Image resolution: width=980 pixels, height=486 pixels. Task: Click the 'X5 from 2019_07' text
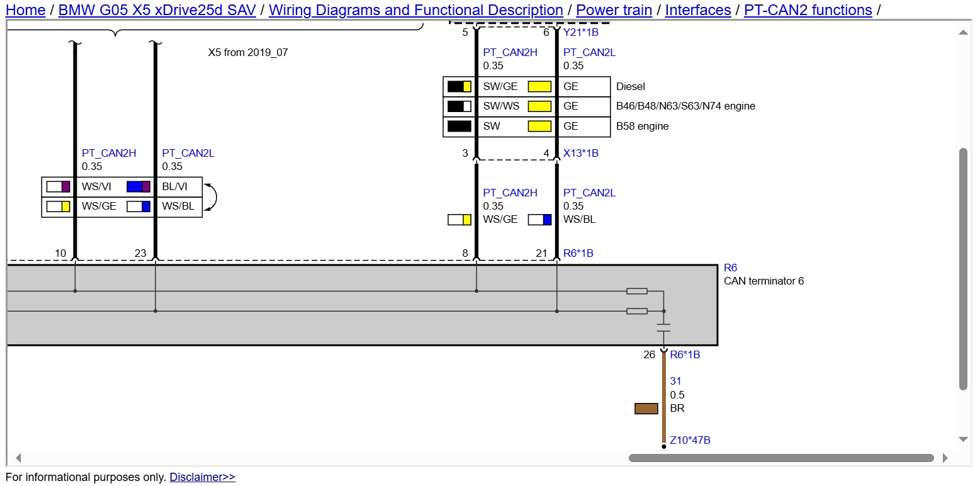click(x=248, y=52)
